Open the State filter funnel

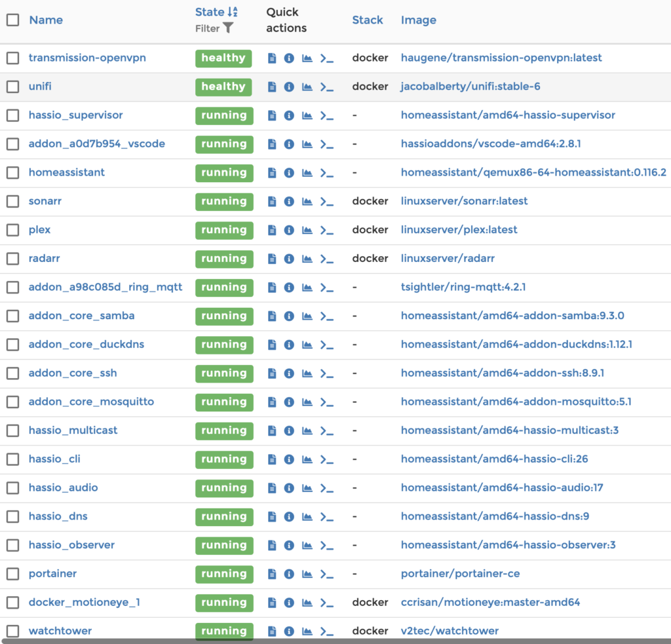click(229, 28)
